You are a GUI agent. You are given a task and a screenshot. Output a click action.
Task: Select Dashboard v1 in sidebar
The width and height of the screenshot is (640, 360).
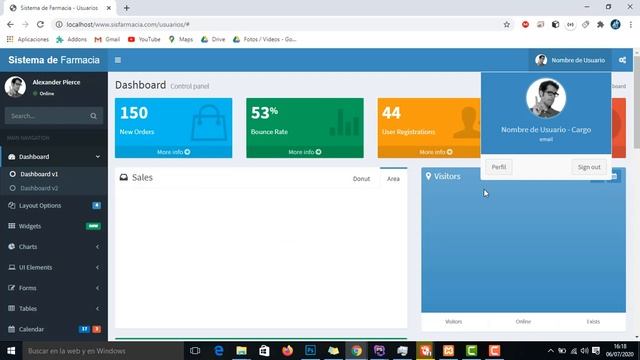(39, 174)
